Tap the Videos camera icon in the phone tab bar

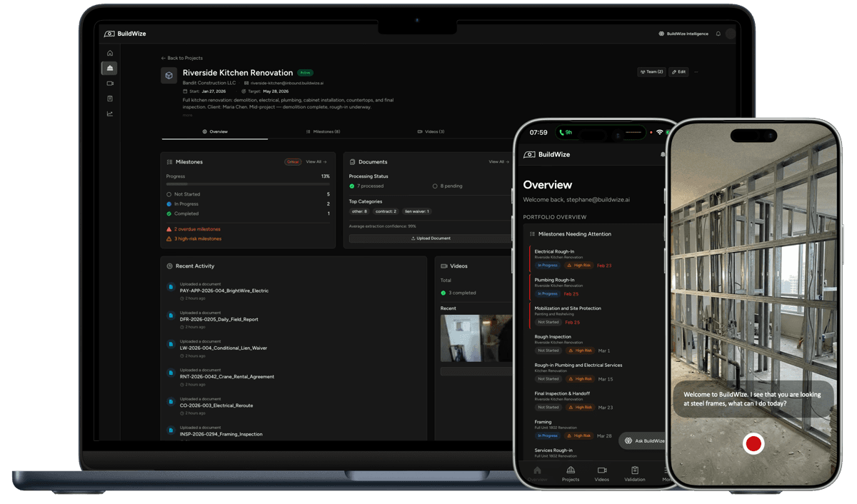[x=602, y=472]
